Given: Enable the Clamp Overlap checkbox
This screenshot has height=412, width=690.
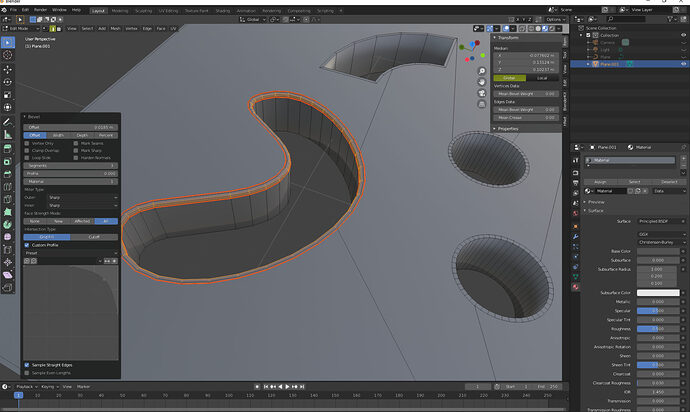Looking at the screenshot, I should click(x=27, y=151).
